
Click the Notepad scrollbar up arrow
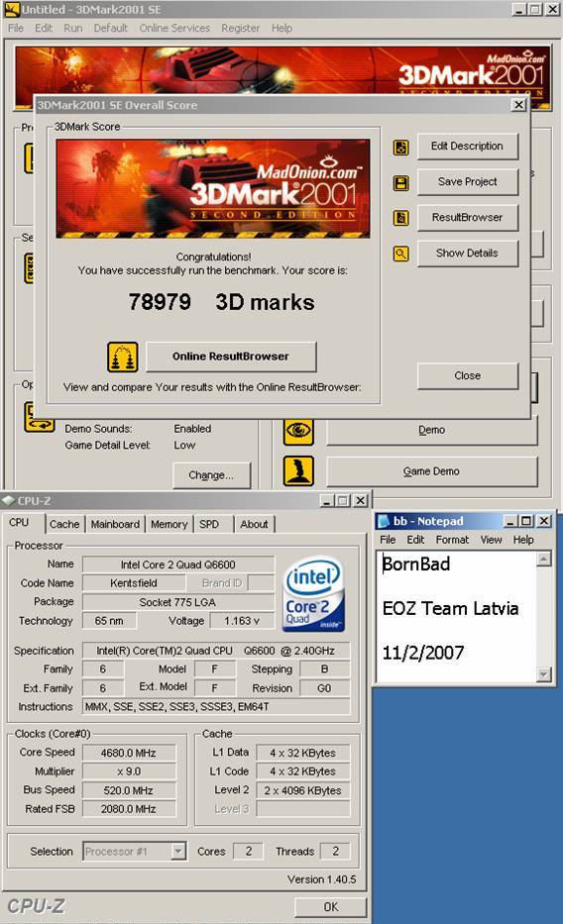545,558
